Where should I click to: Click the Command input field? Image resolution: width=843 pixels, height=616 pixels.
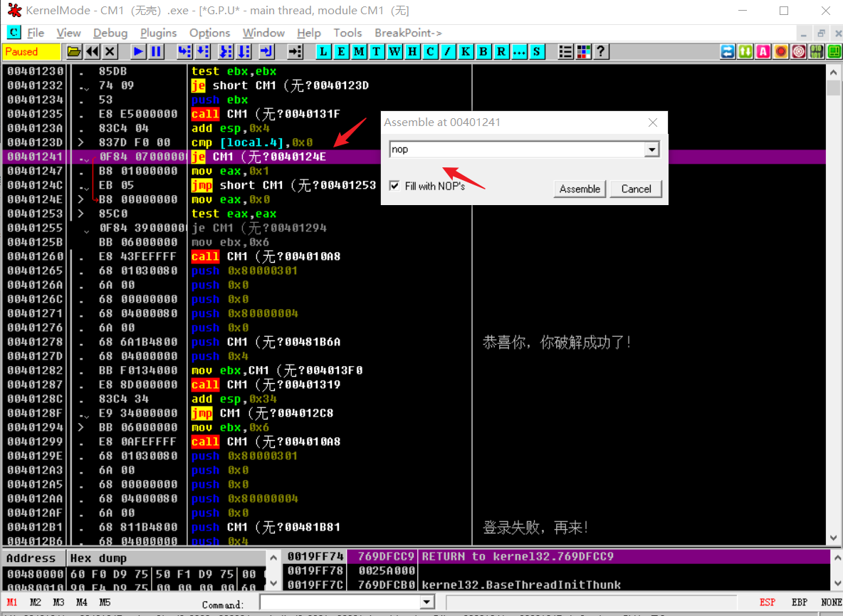coord(340,602)
